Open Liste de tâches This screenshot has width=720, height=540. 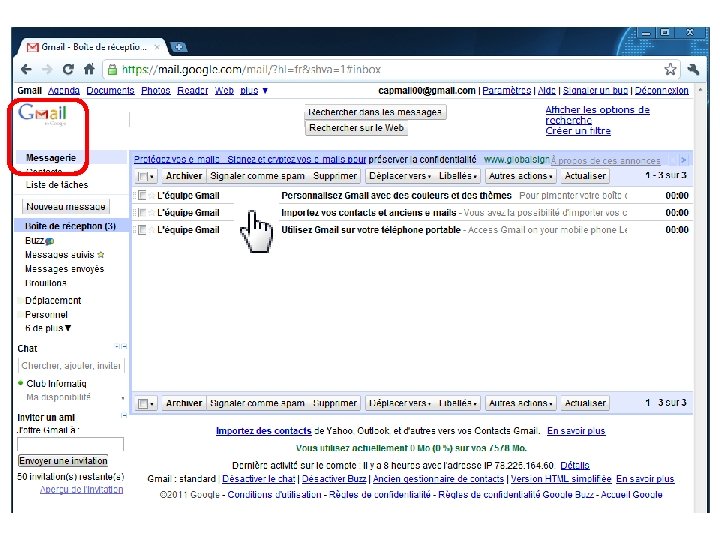tap(56, 185)
